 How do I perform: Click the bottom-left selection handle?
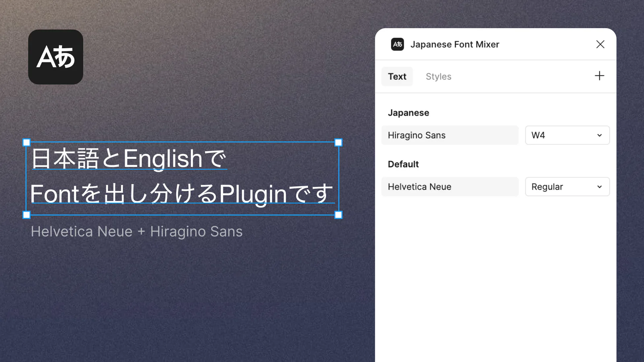(x=27, y=215)
